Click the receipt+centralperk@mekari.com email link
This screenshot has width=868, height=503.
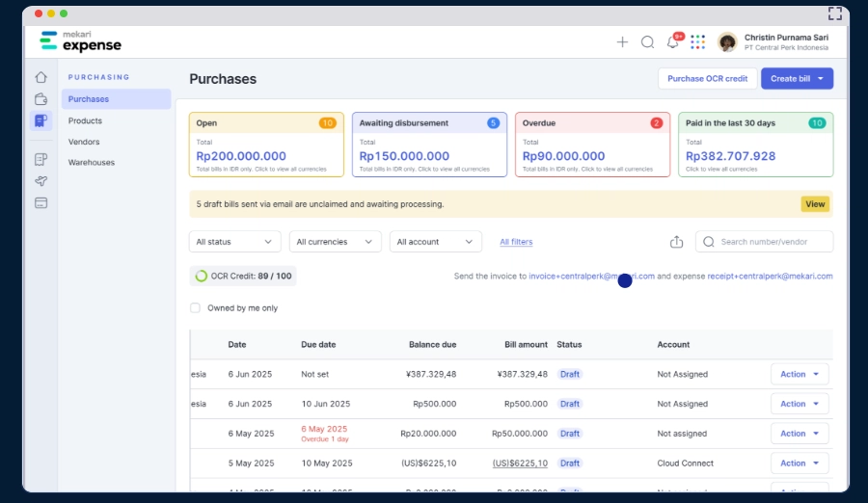pyautogui.click(x=770, y=277)
